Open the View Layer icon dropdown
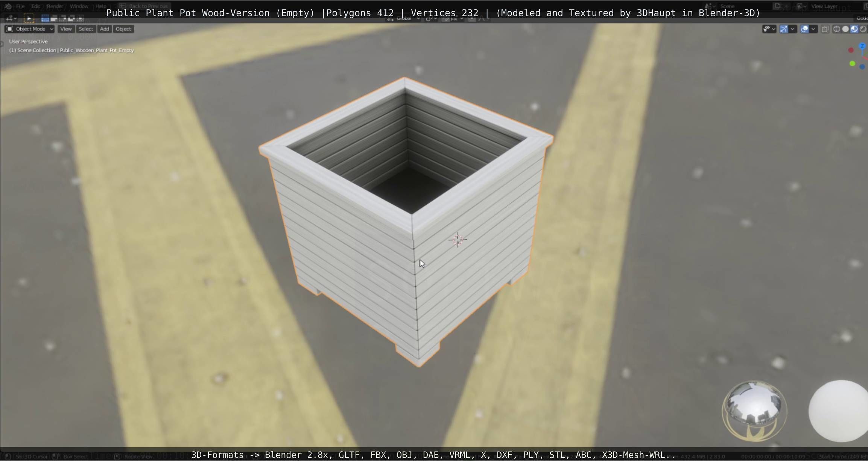Screen dimensions: 868x461 tap(800, 6)
